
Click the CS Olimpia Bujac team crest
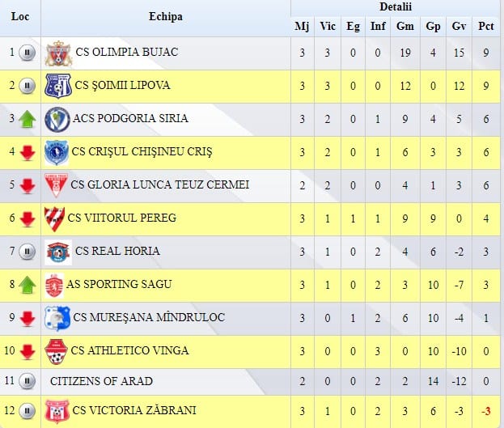58,53
